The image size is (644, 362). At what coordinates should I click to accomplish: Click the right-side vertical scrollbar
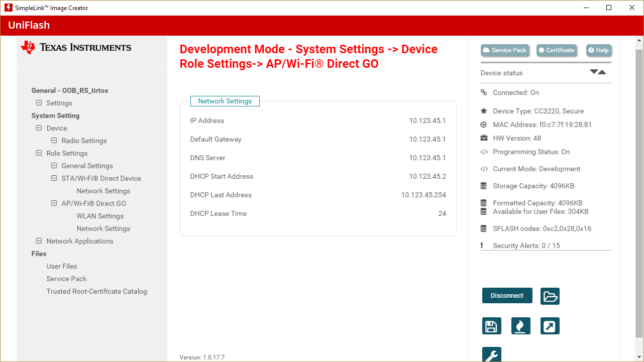(x=639, y=193)
